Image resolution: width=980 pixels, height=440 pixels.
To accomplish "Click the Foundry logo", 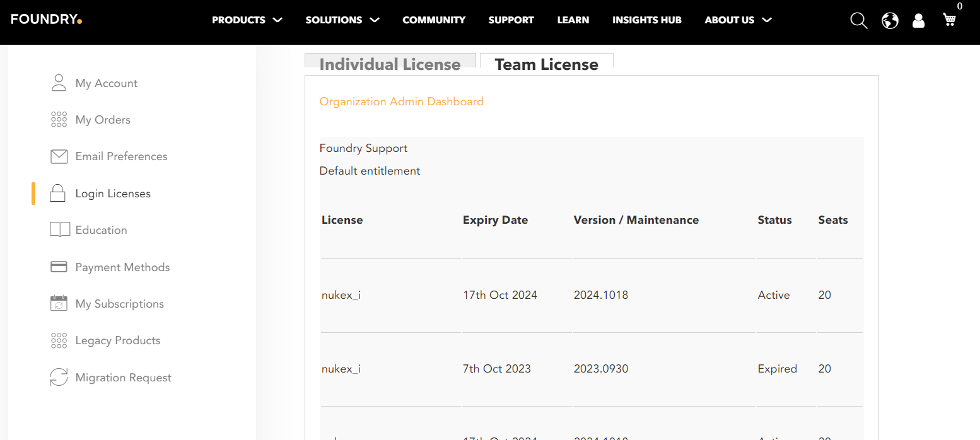I will [x=47, y=20].
